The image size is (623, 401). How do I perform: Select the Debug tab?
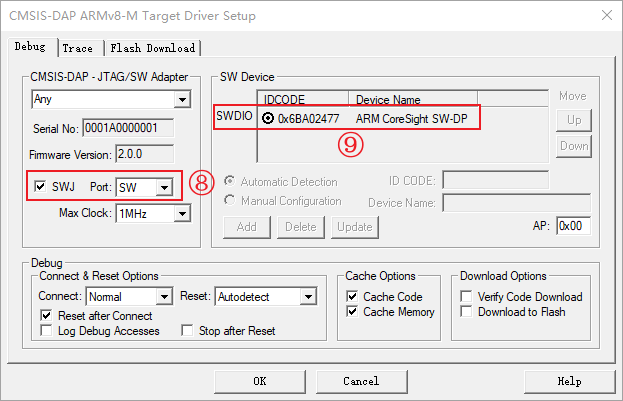(x=30, y=46)
